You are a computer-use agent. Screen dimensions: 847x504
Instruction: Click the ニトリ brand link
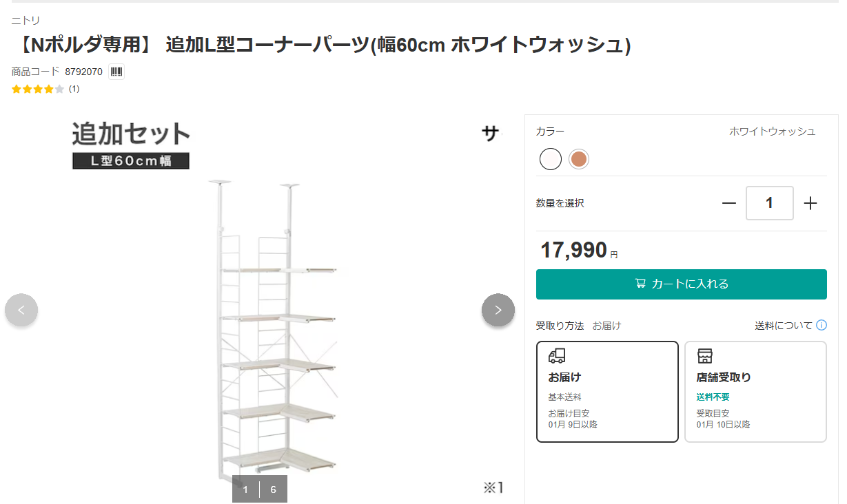pyautogui.click(x=25, y=21)
